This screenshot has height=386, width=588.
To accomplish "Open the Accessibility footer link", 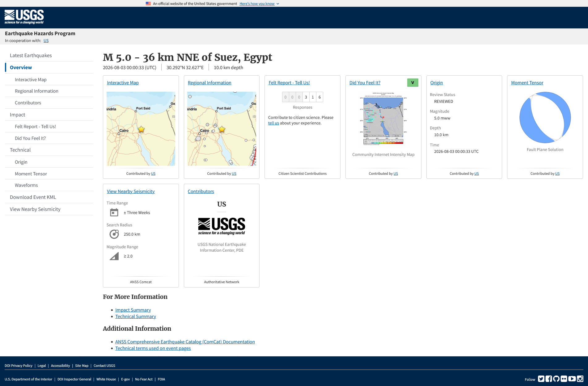I will pos(61,366).
